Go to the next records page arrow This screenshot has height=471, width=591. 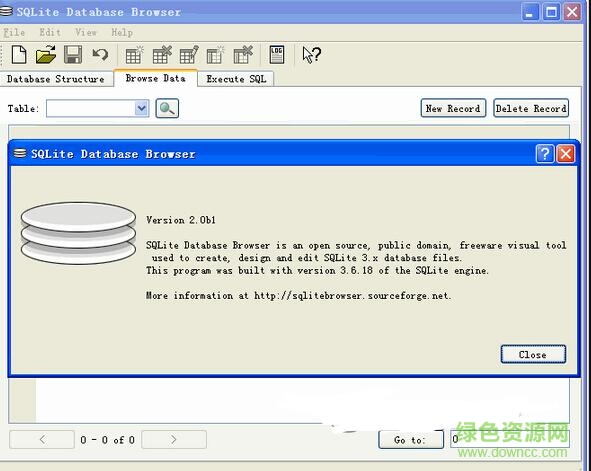tap(174, 439)
